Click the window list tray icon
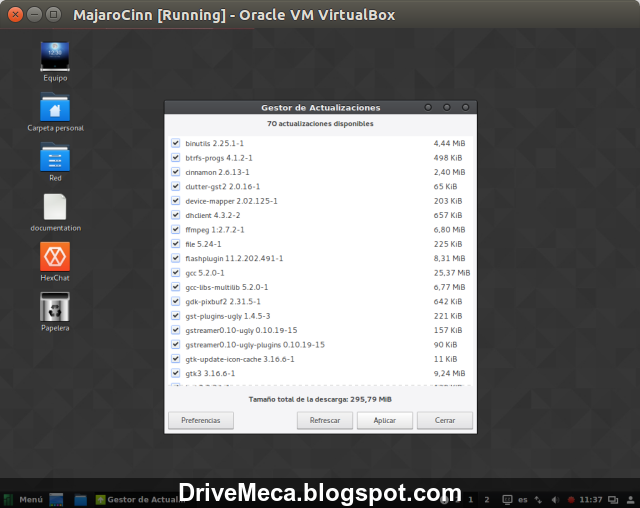This screenshot has width=640, height=508. pos(613,500)
